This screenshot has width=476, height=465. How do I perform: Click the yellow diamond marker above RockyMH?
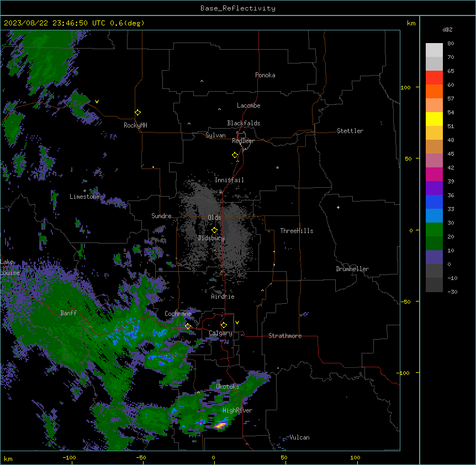tap(137, 113)
